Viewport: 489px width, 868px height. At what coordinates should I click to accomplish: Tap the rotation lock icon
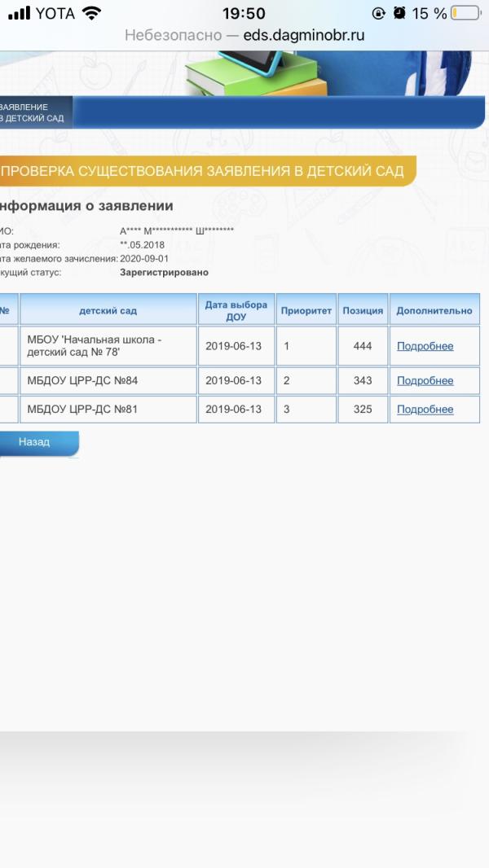[x=379, y=13]
